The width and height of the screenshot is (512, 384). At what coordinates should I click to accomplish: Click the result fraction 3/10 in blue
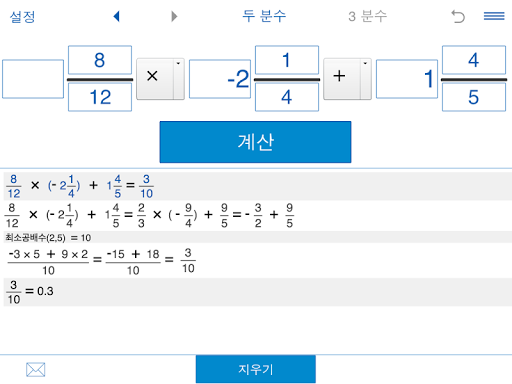click(x=146, y=186)
